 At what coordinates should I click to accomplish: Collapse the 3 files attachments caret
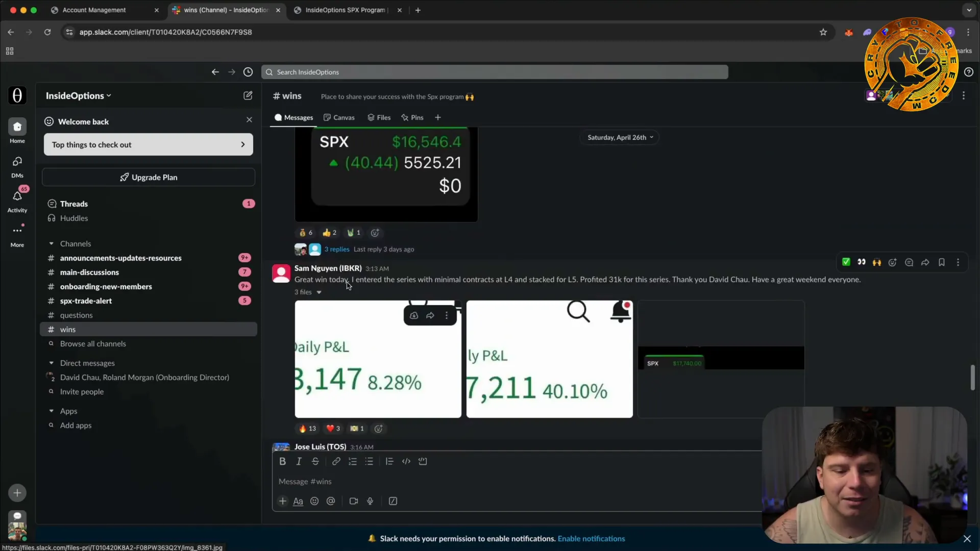coord(319,292)
